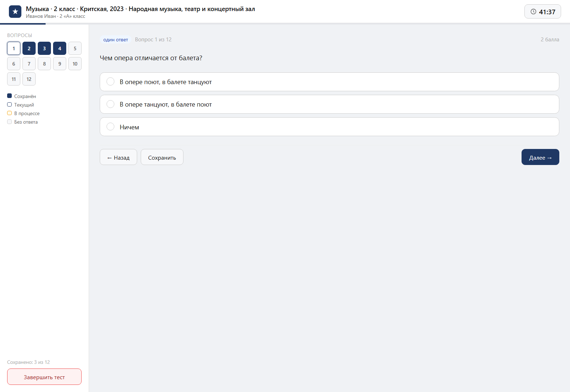
Task: Proceed with the 'Далее' button
Action: [540, 157]
